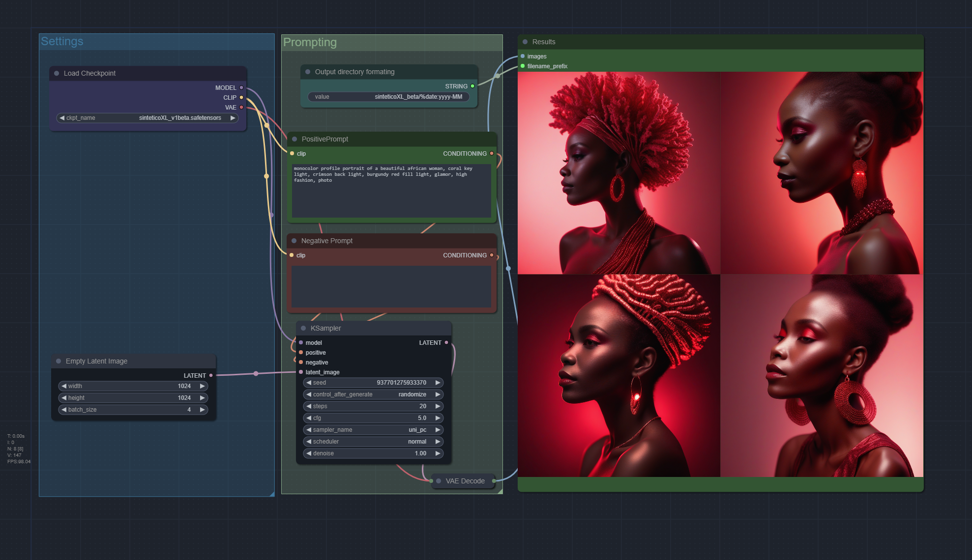
Task: Select the Prompting group title
Action: click(x=310, y=42)
